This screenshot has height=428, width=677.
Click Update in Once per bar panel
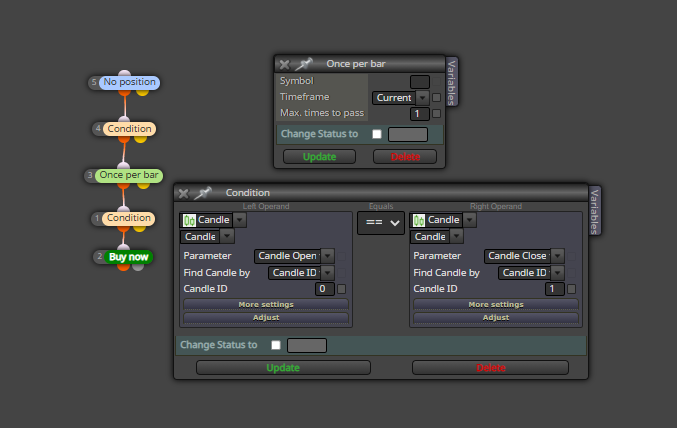click(x=320, y=157)
